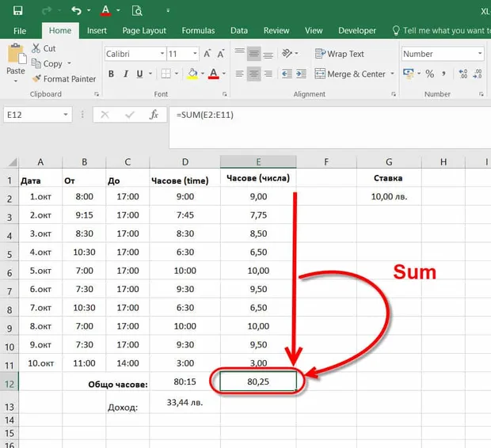Screen dimensions: 491x448
Task: Click the Select All corner triangle
Action: tap(12, 161)
